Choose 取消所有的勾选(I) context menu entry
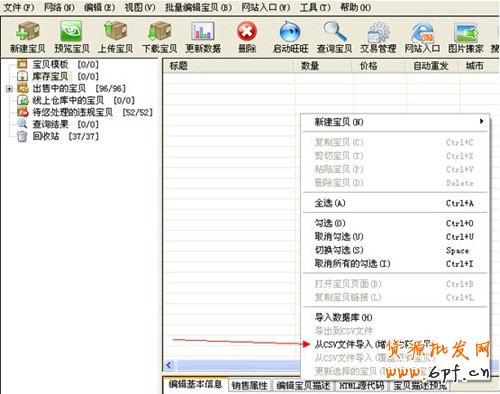The height and width of the screenshot is (394, 500). pyautogui.click(x=395, y=264)
